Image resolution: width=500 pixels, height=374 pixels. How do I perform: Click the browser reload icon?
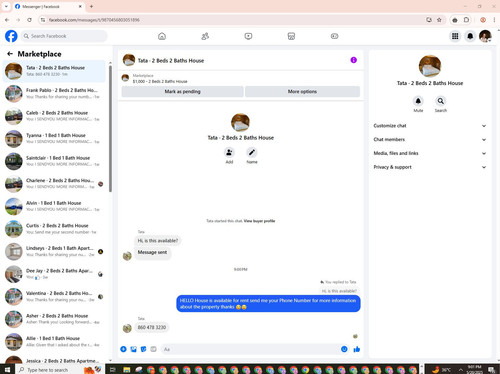coord(29,20)
